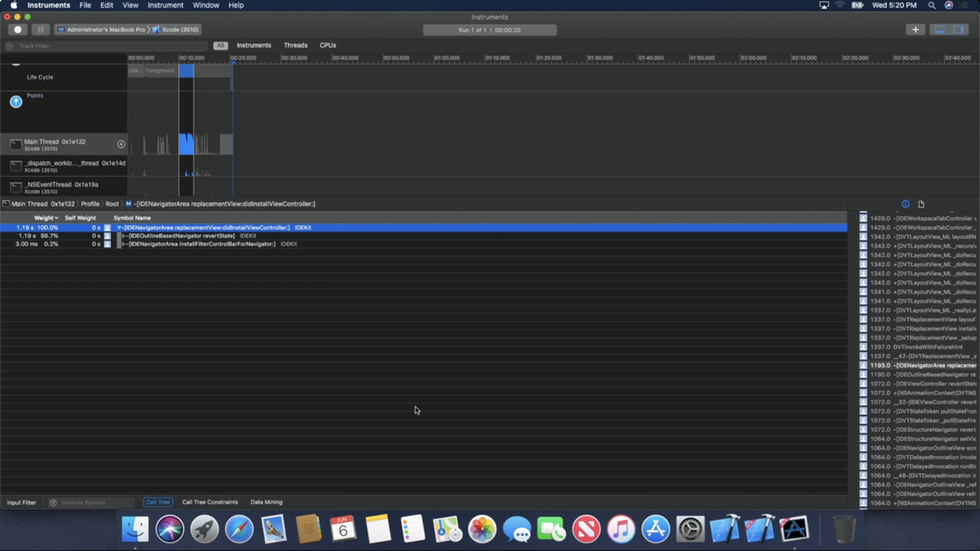Image resolution: width=980 pixels, height=551 pixels.
Task: Click the document icon in inspector header
Action: point(921,204)
